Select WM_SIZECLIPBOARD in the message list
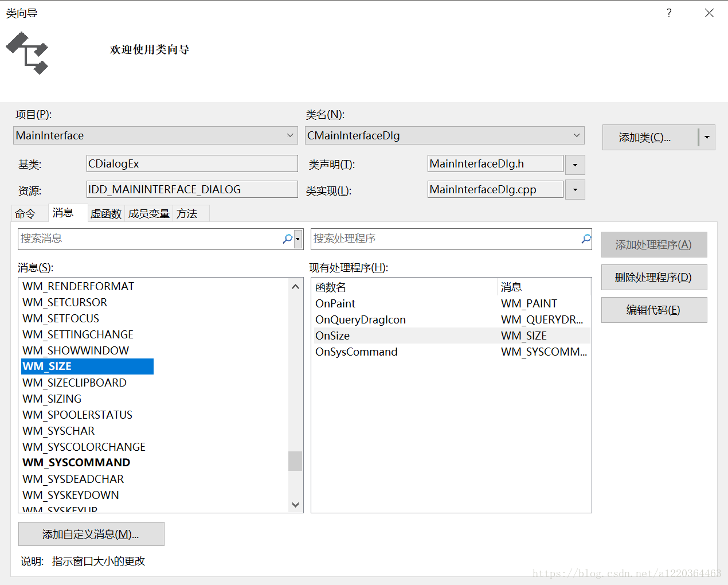The height and width of the screenshot is (585, 728). tap(75, 383)
